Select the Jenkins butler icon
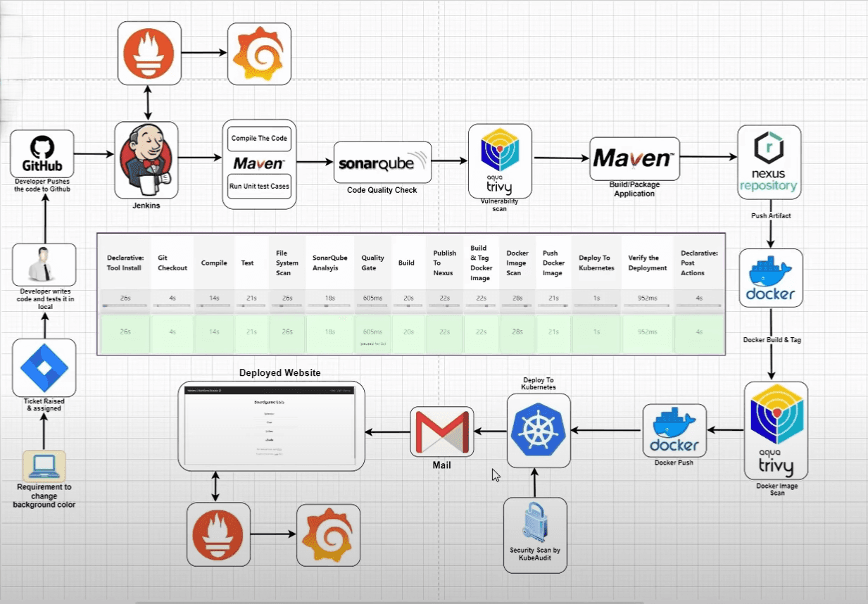The height and width of the screenshot is (604, 868). point(146,160)
